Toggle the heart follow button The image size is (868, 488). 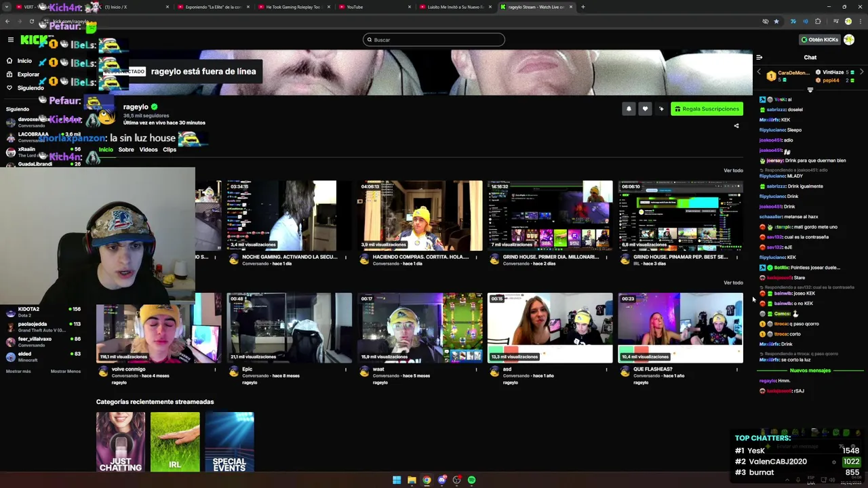coord(645,108)
